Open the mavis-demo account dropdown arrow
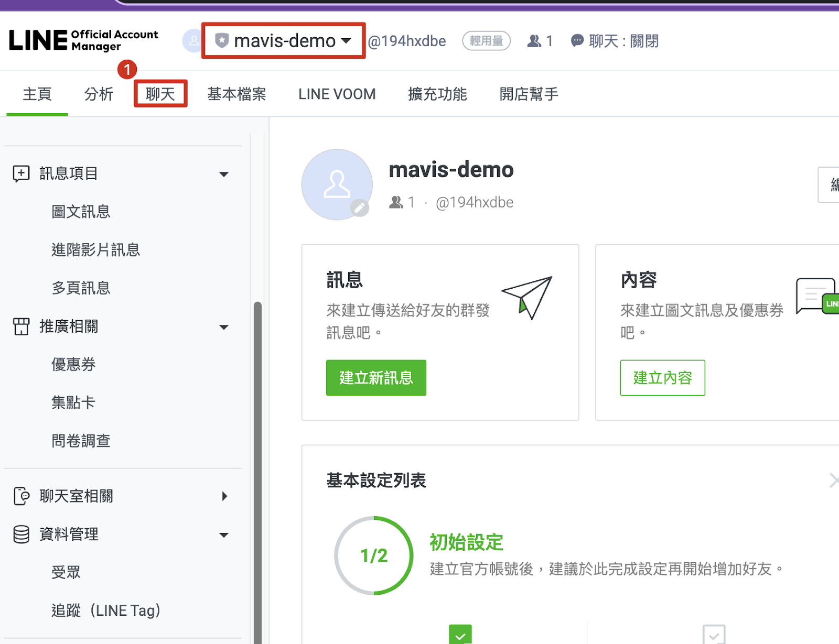Viewport: 839px width, 644px height. tap(346, 40)
